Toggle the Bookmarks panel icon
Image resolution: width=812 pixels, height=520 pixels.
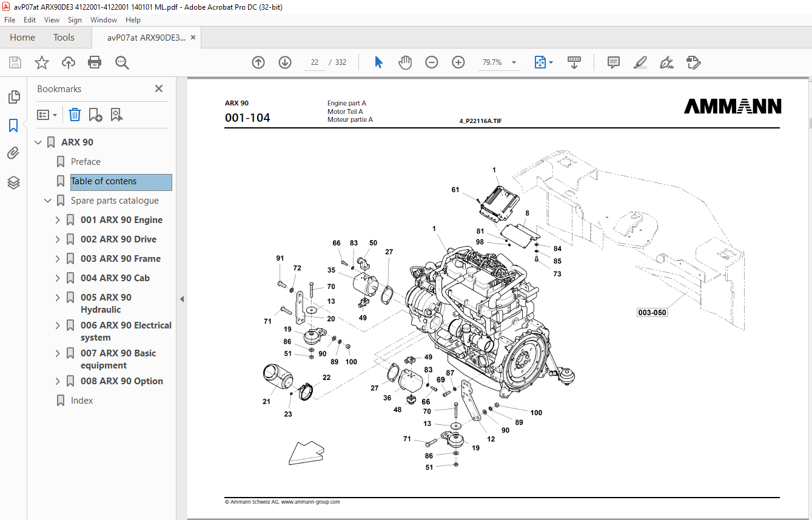click(x=13, y=125)
